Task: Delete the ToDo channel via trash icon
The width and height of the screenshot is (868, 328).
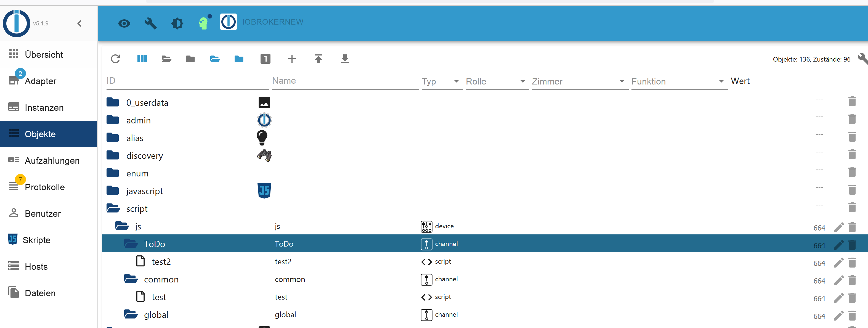Action: click(852, 245)
